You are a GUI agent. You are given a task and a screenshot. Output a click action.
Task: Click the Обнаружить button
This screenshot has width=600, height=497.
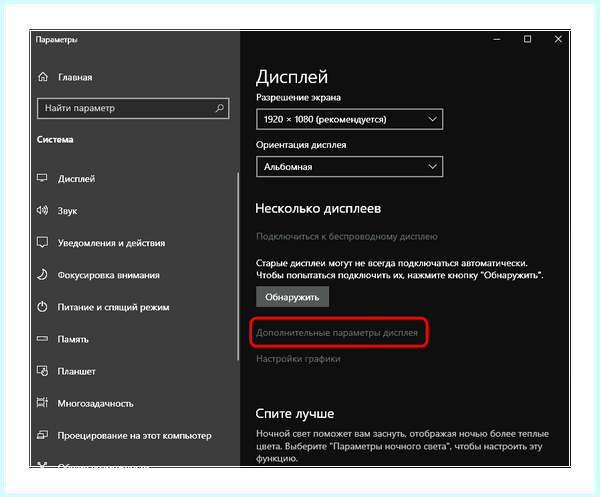(292, 297)
